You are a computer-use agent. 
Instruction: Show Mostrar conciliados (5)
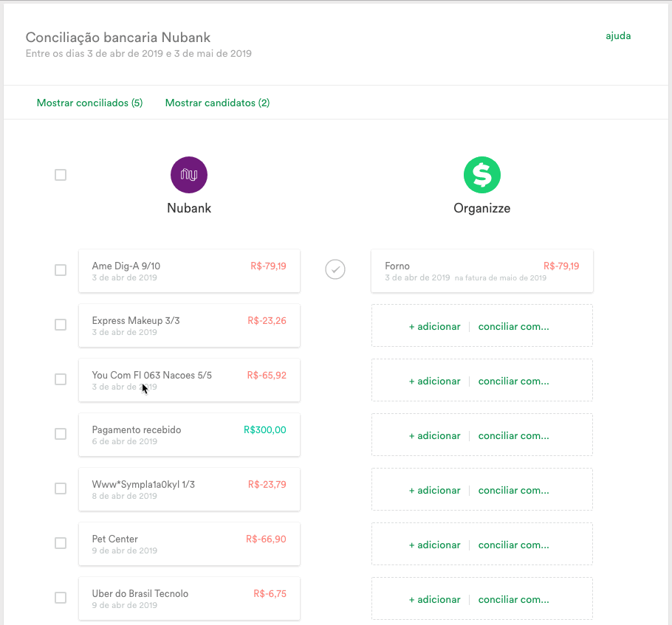pos(89,103)
